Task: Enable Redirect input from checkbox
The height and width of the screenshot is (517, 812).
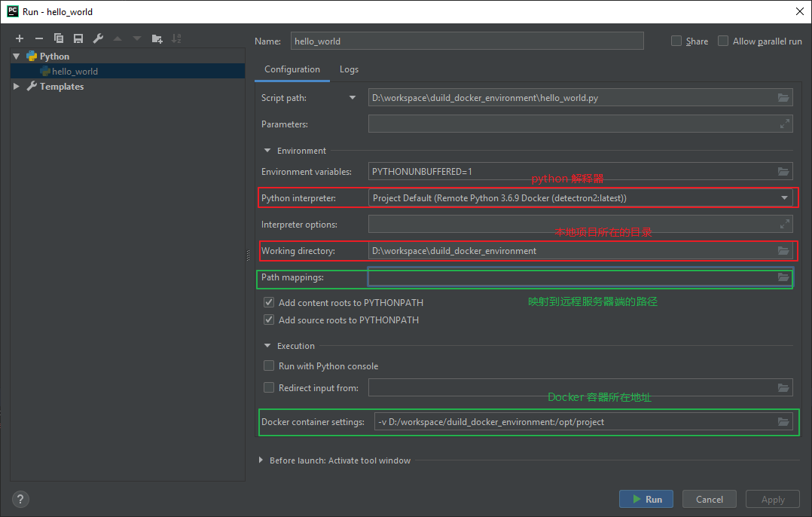Action: (269, 387)
